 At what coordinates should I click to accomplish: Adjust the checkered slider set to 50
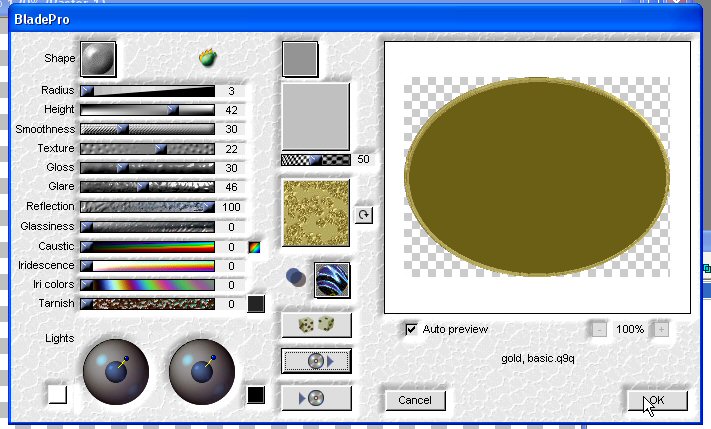tap(316, 160)
